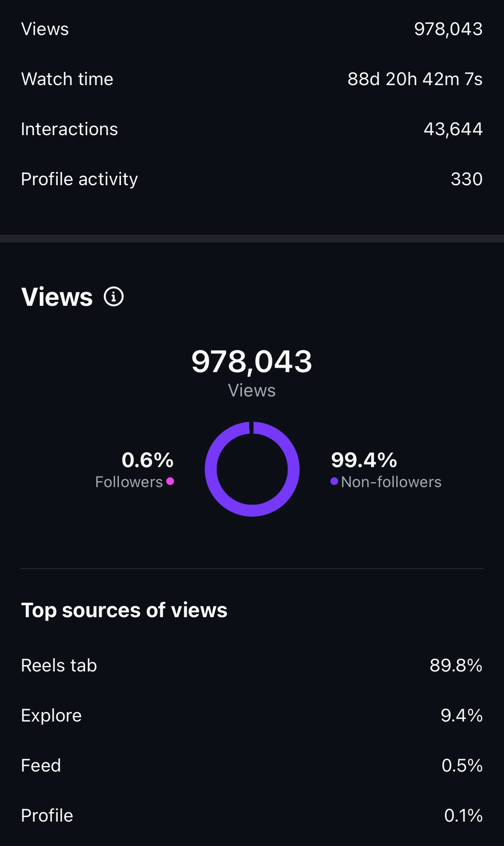The width and height of the screenshot is (504, 846).
Task: Select the Reels tab source label
Action: [59, 666]
